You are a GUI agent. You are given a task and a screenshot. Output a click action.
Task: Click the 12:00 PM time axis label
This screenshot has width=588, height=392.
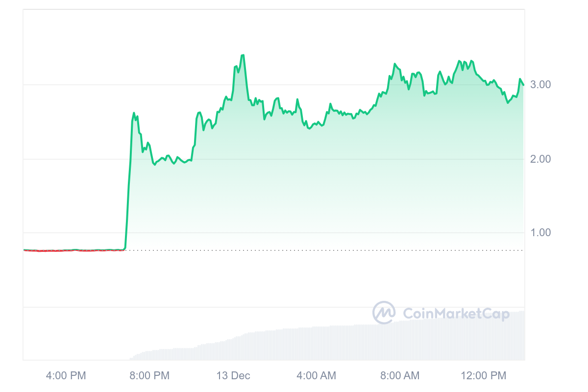[484, 376]
